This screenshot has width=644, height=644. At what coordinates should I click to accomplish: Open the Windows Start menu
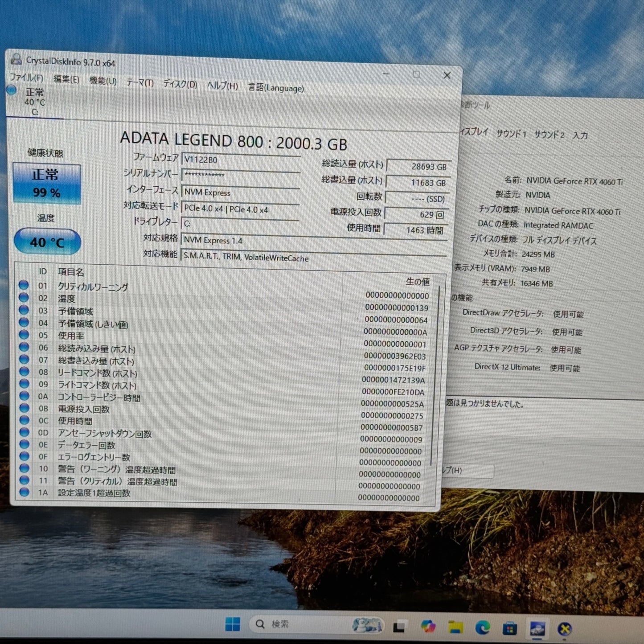232,624
